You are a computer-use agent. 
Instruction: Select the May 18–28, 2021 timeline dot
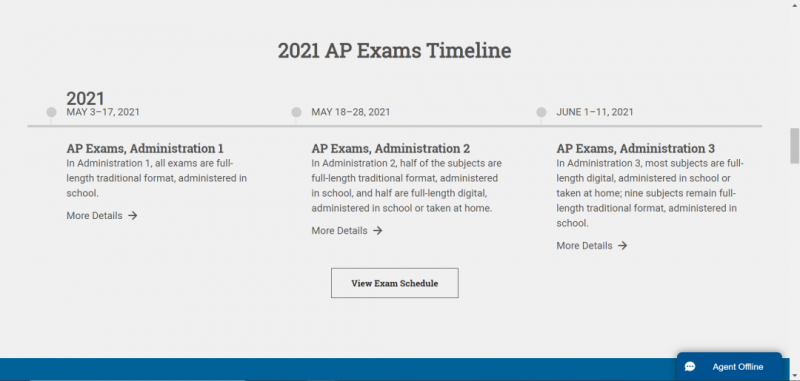296,112
